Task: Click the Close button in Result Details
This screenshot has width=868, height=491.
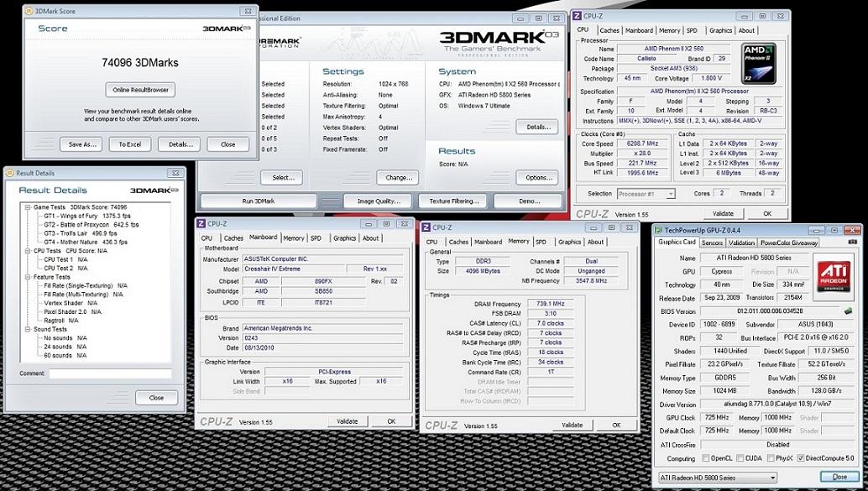Action: tap(157, 398)
